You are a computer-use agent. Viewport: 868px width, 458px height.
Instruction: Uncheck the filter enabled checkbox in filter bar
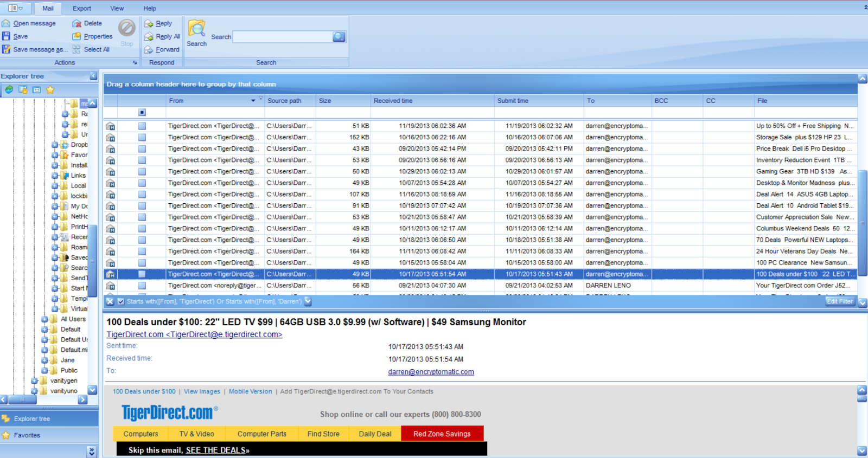point(121,301)
